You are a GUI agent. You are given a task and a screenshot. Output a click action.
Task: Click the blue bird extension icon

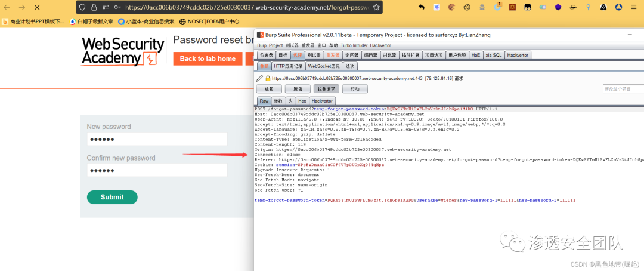pos(436,7)
